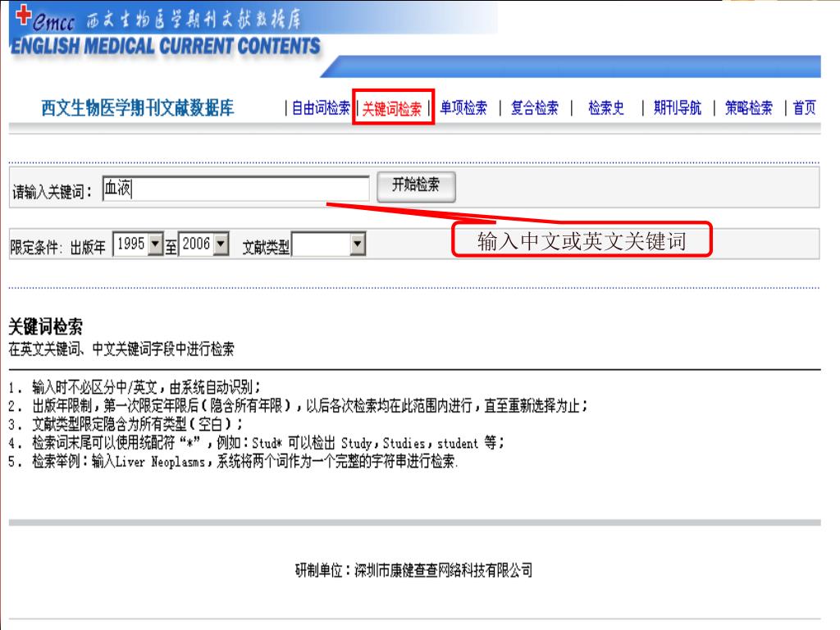Click the note about 统配符 Stud*
This screenshot has width=840, height=630.
[x=256, y=443]
